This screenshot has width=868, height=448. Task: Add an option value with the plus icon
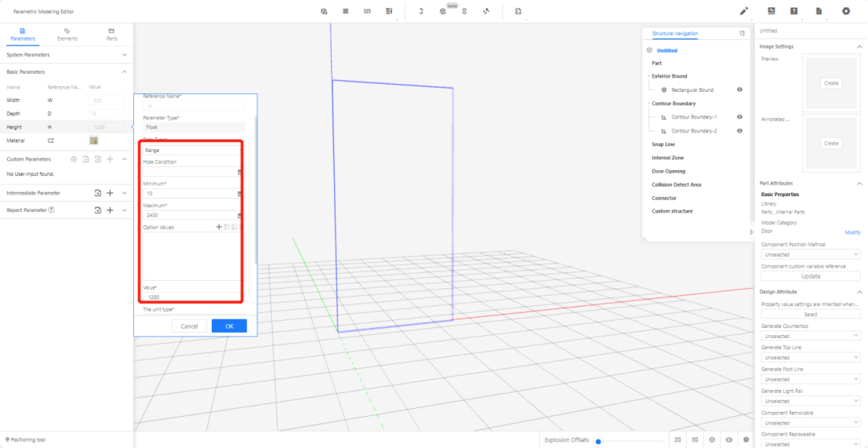point(219,227)
